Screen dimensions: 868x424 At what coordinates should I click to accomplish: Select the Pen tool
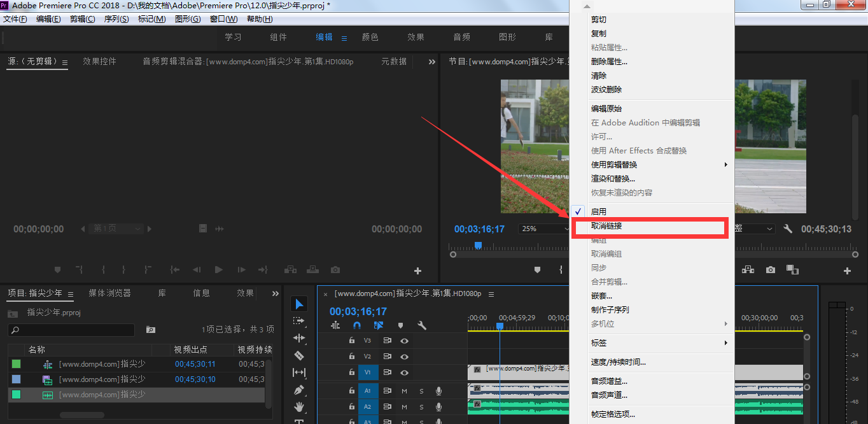point(299,390)
